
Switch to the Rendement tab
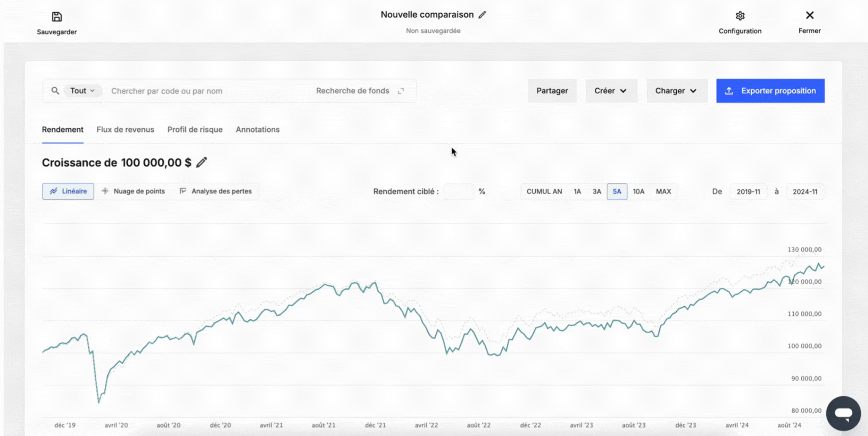click(x=63, y=130)
